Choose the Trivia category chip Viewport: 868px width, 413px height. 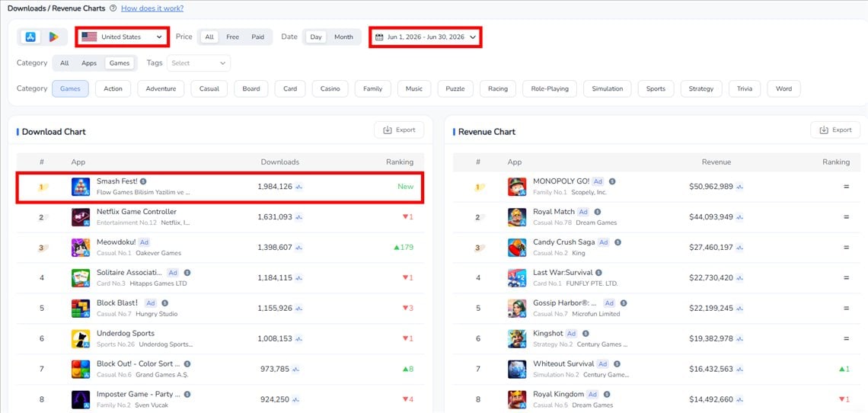pyautogui.click(x=745, y=88)
